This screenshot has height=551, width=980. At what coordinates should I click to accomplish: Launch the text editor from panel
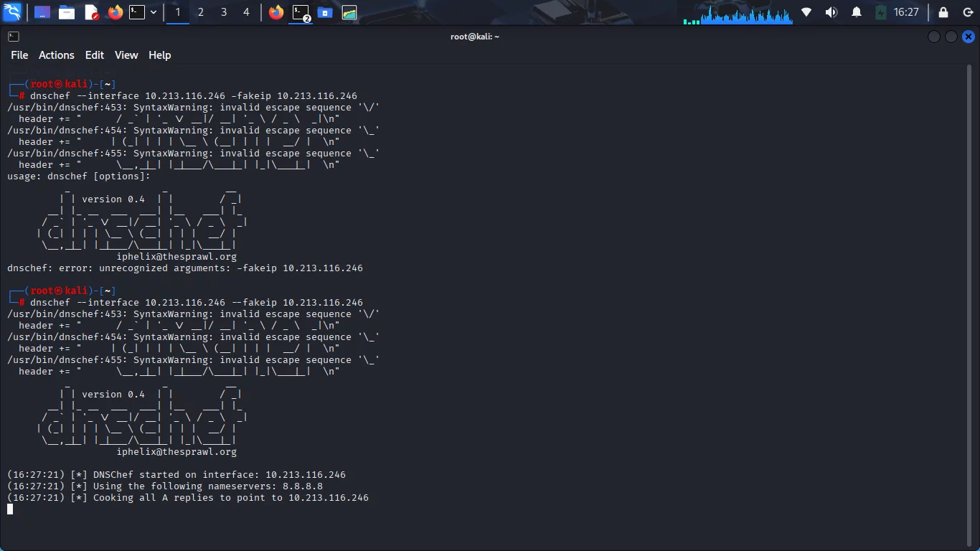coord(91,12)
